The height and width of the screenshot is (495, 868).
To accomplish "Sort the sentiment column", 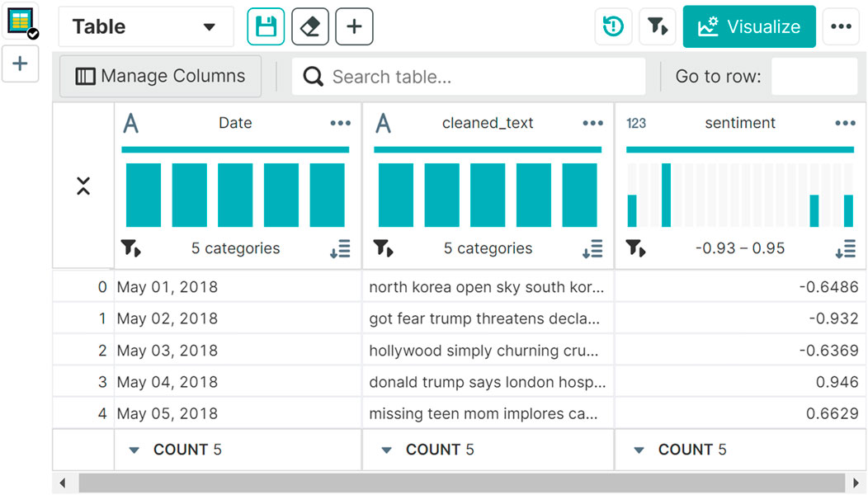I will (x=845, y=248).
